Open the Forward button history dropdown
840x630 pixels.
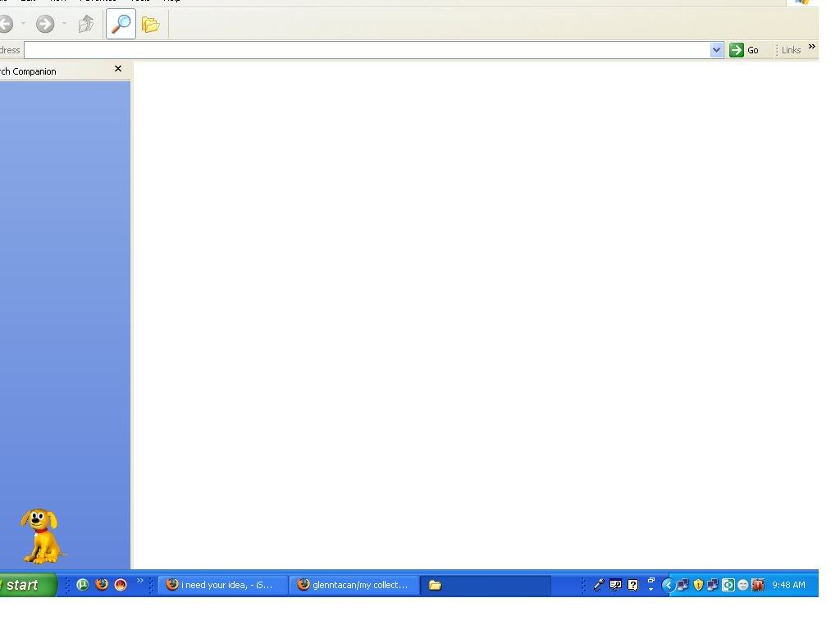64,24
